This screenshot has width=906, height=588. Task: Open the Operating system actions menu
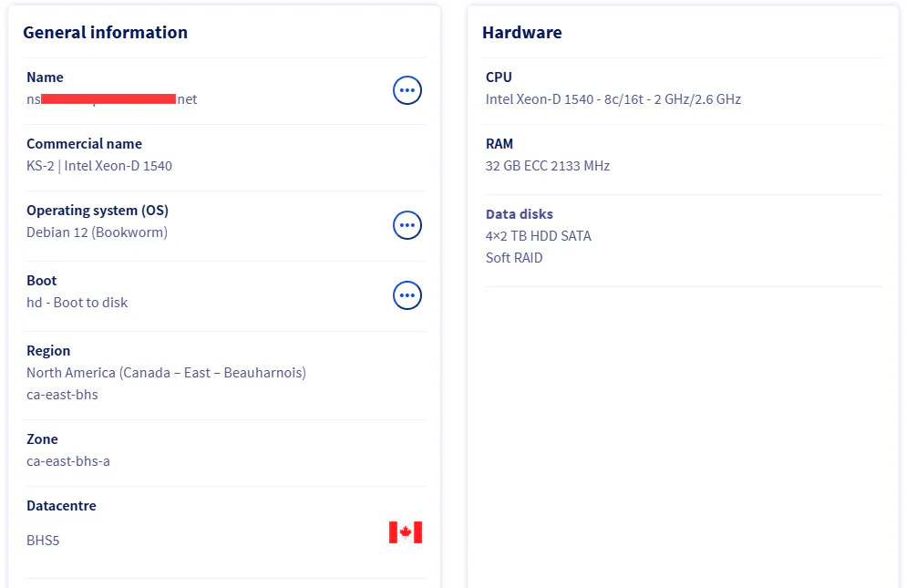tap(407, 224)
